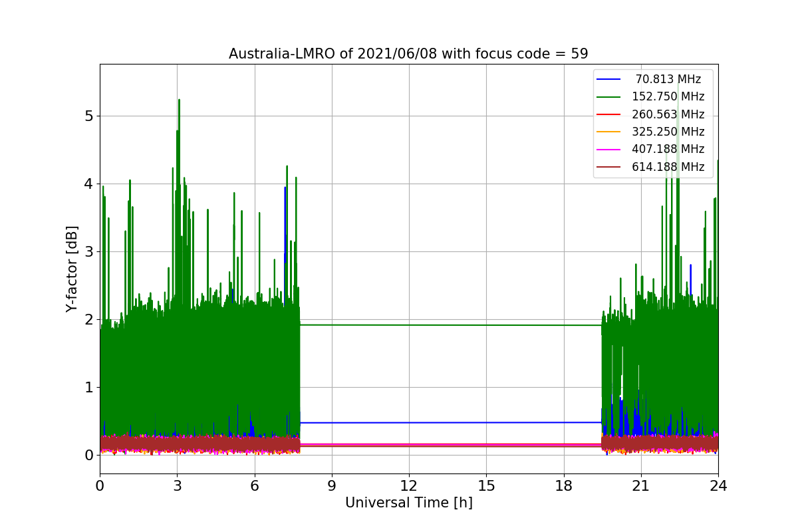Click y-axis tick label 5
798x532 pixels.
pos(88,116)
